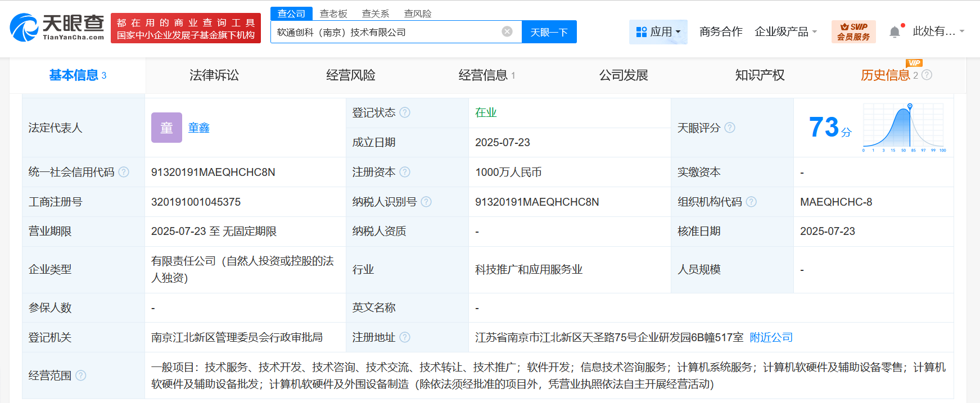980x403 pixels.
Task: Click help icon next to 注册资本
Action: [x=405, y=172]
